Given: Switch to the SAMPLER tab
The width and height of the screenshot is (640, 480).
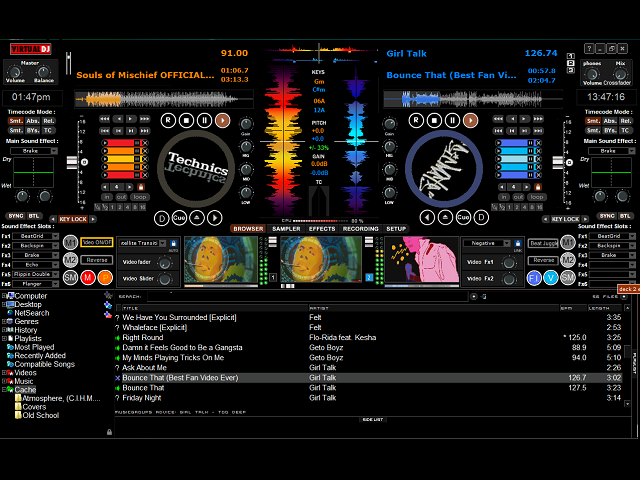Looking at the screenshot, I should tap(286, 229).
